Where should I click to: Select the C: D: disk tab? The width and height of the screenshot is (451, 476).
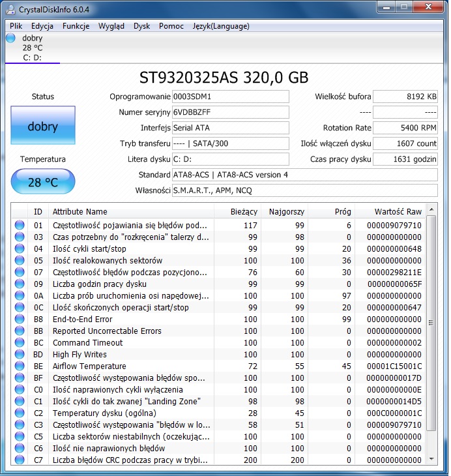click(x=32, y=48)
